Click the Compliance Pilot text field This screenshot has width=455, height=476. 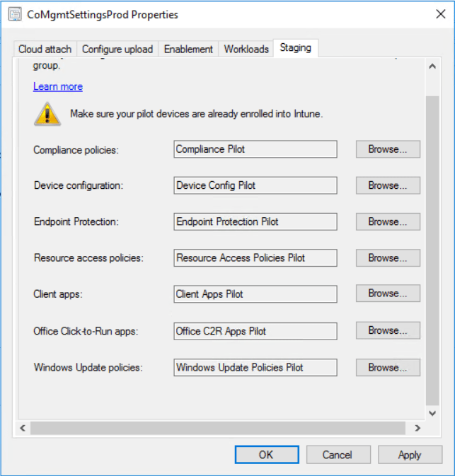[x=255, y=149]
